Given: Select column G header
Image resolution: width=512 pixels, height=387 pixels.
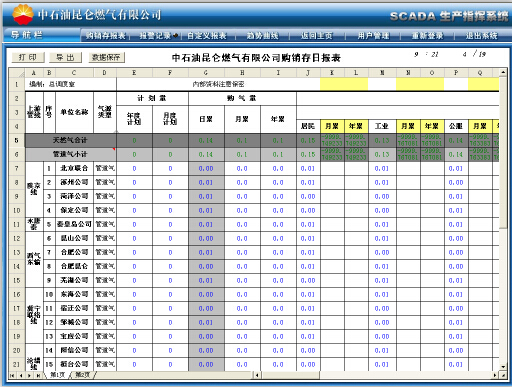Looking at the screenshot, I should tap(206, 72).
